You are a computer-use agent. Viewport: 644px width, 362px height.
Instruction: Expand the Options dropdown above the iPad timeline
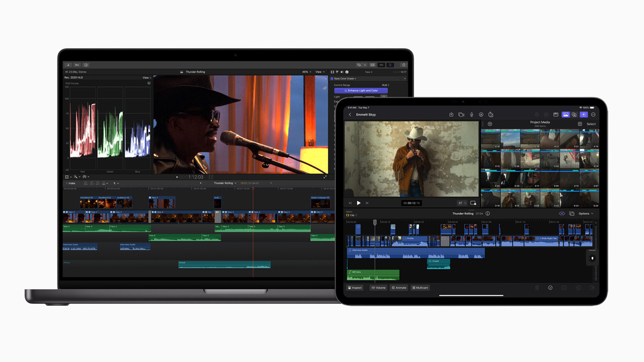[x=585, y=213]
